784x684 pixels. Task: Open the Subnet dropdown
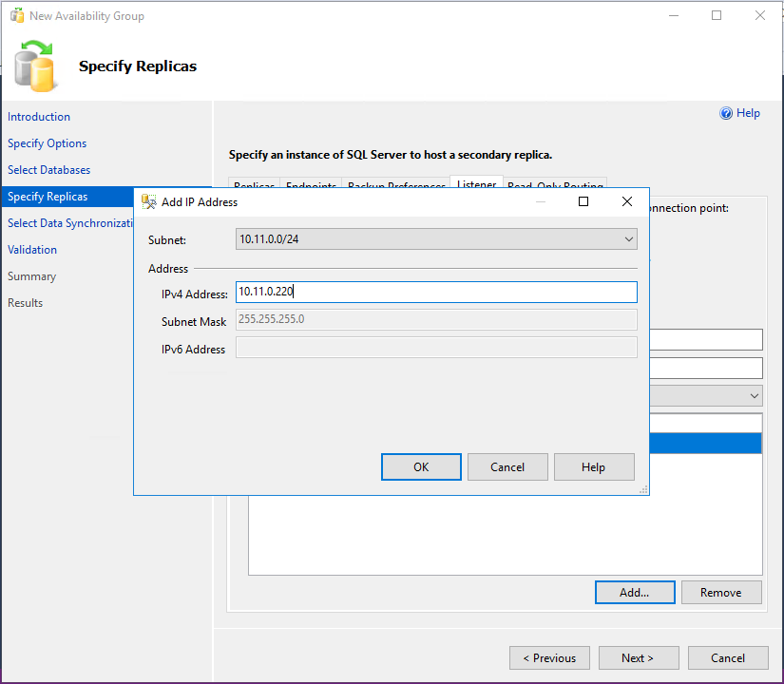point(629,239)
